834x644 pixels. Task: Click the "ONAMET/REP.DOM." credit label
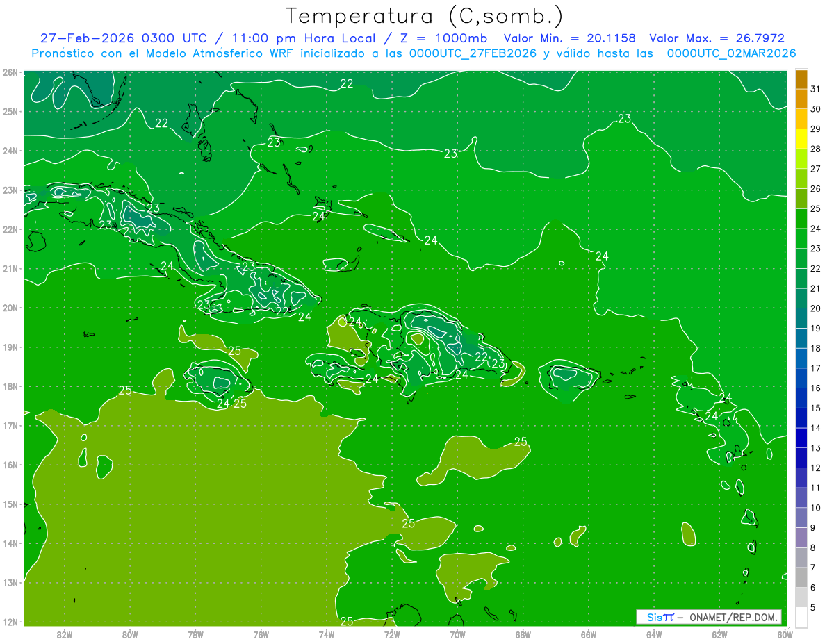tap(733, 617)
